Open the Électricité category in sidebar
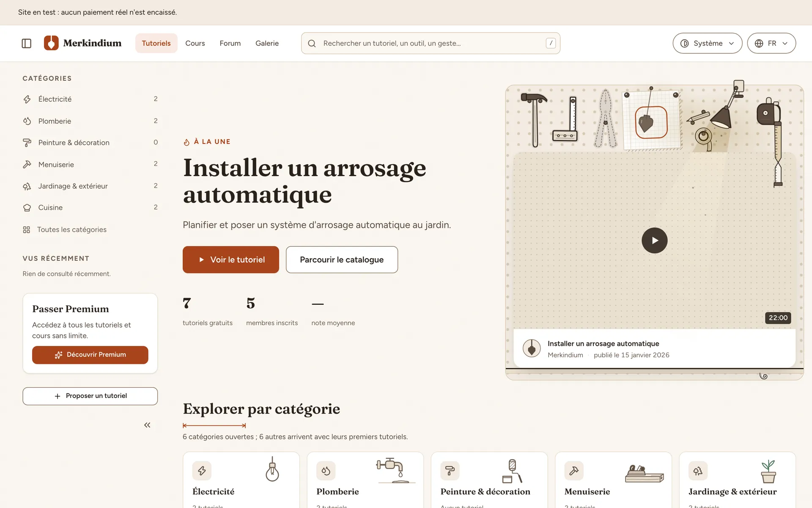 point(90,99)
